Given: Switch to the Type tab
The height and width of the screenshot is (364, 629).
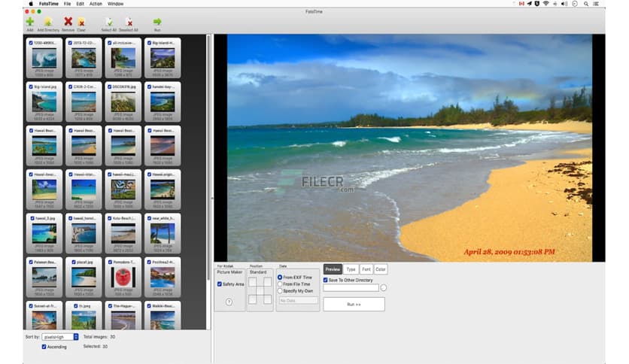Looking at the screenshot, I should coord(351,269).
